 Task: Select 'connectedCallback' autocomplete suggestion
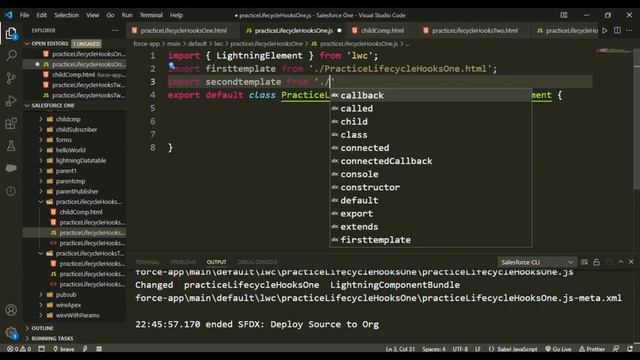click(x=431, y=161)
